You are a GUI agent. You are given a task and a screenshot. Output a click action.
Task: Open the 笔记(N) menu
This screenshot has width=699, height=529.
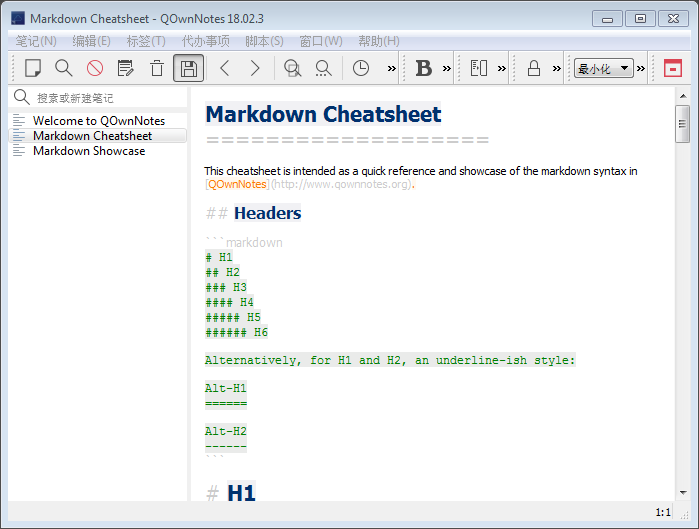click(x=36, y=41)
